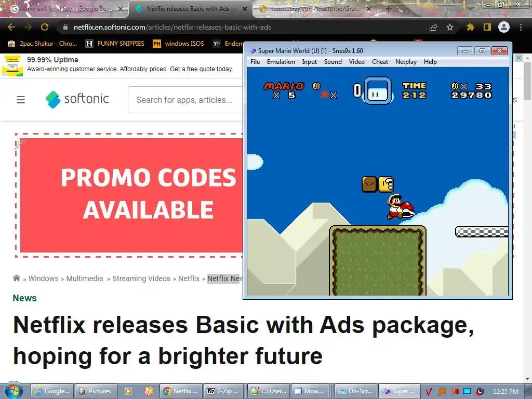Click the Softonic logo
The image size is (532, 399).
77,99
